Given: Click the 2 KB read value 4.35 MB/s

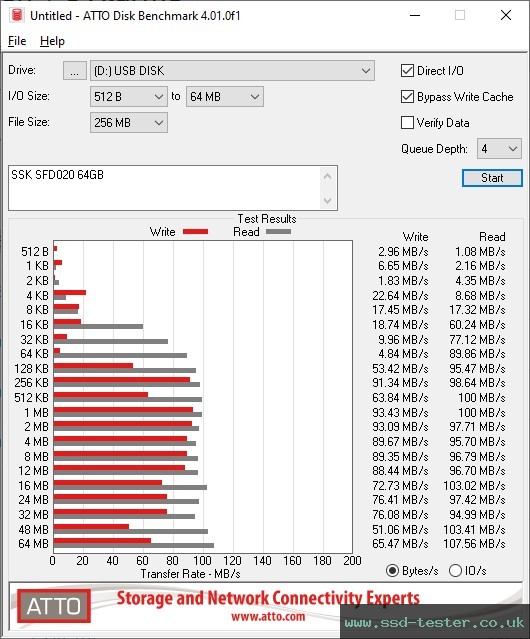Looking at the screenshot, I should (x=480, y=281).
